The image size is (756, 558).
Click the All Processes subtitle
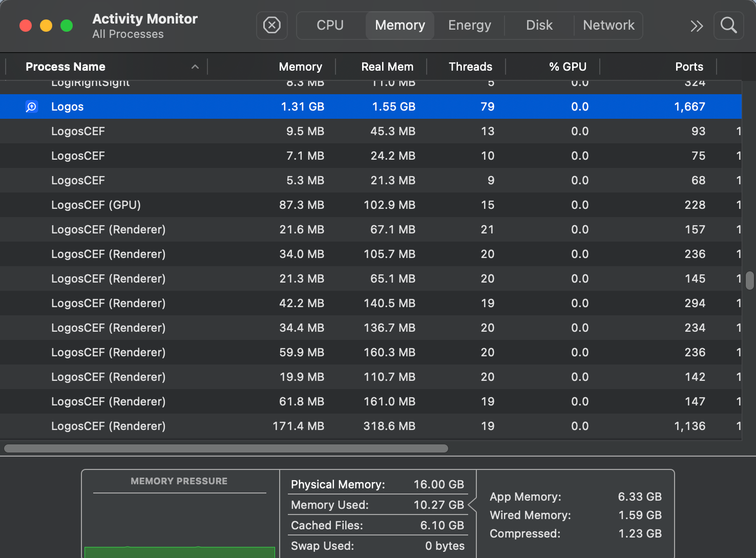(128, 34)
